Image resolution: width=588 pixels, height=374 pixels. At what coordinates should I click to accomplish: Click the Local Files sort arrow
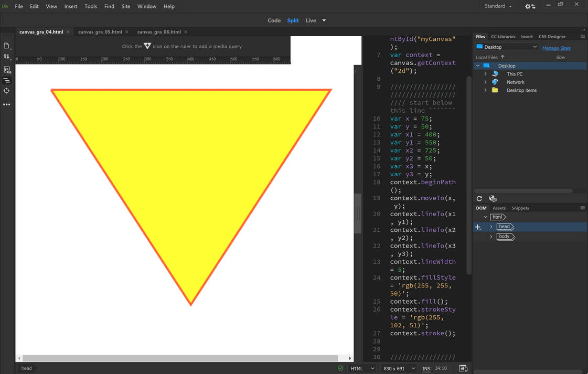(x=503, y=57)
